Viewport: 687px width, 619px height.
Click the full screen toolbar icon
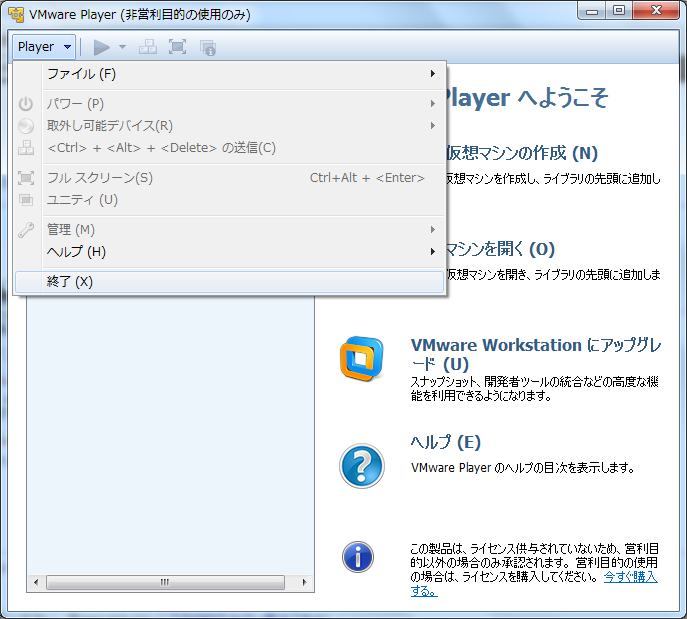177,47
